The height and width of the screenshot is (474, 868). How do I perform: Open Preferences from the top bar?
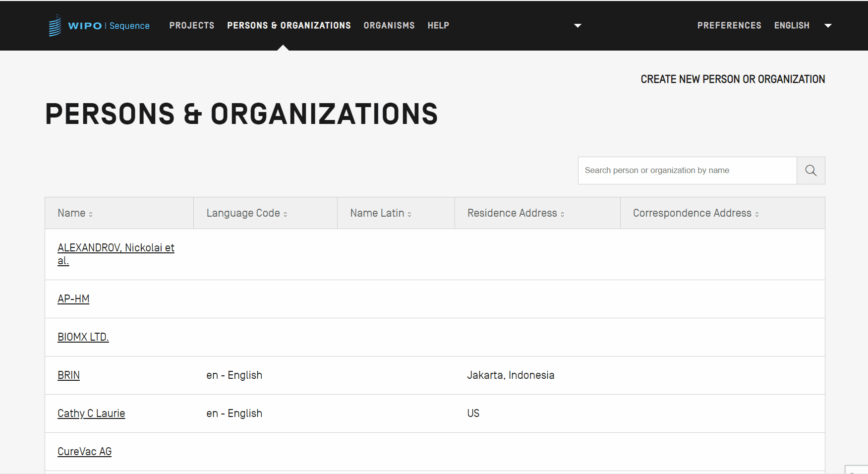[729, 25]
